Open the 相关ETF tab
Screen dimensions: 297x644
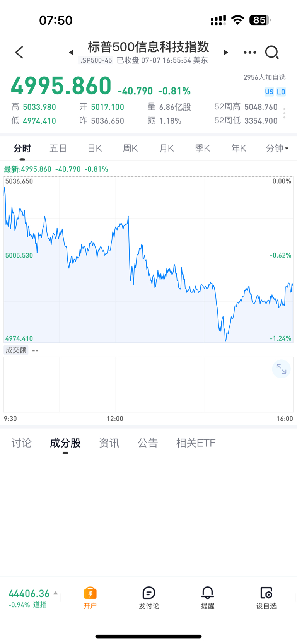pyautogui.click(x=196, y=443)
